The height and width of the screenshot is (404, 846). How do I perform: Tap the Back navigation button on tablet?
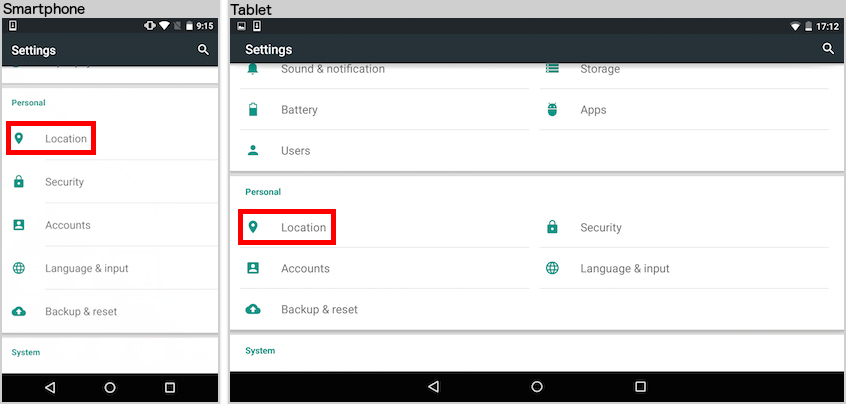point(433,387)
